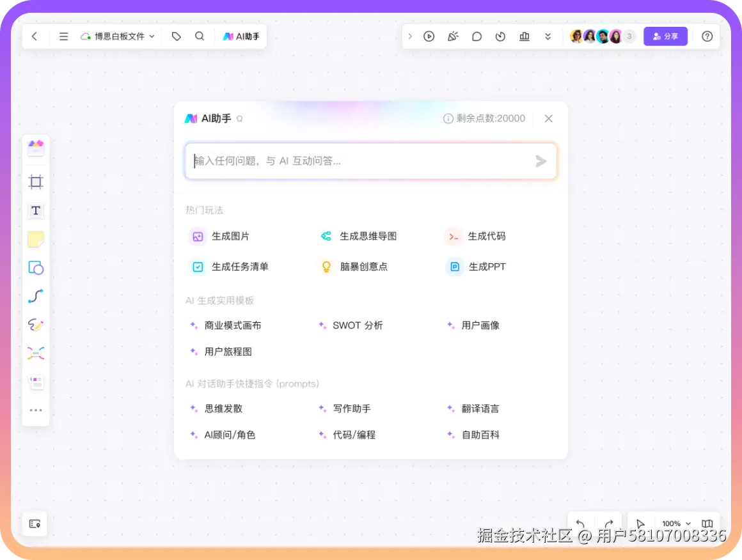Select the Frame tool in the left toolbar

pyautogui.click(x=36, y=182)
